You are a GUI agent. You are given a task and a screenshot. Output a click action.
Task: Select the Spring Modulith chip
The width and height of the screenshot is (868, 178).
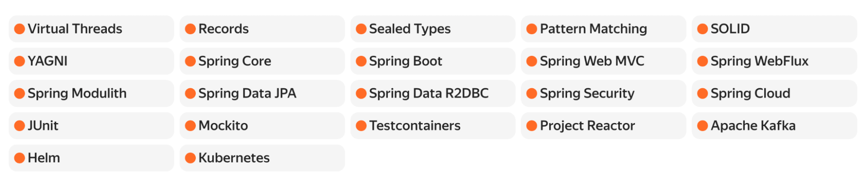[91, 94]
